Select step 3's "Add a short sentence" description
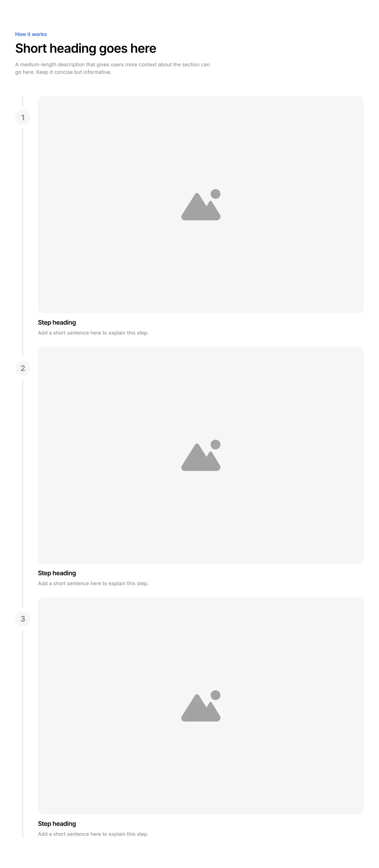Screen dimensions: 379x868 [93, 834]
